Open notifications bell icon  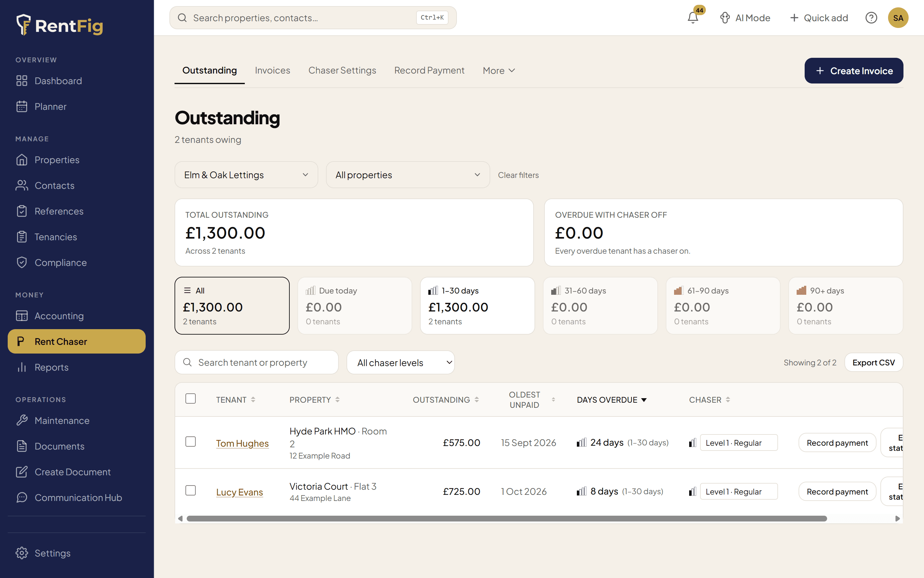click(693, 18)
